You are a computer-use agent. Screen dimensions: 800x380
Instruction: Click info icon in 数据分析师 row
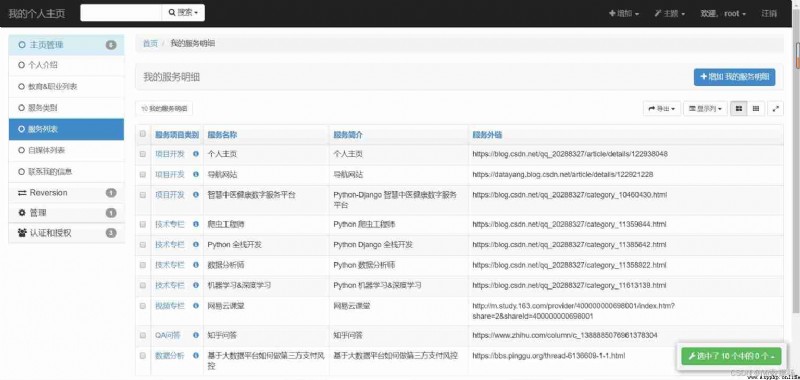(196, 265)
